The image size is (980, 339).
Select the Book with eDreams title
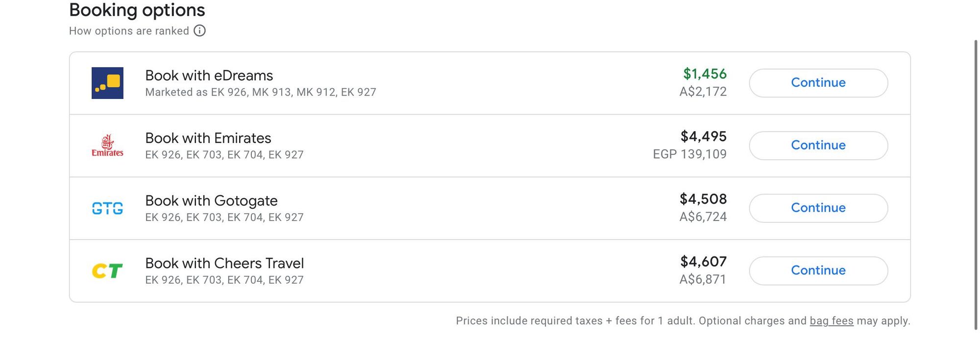[209, 75]
